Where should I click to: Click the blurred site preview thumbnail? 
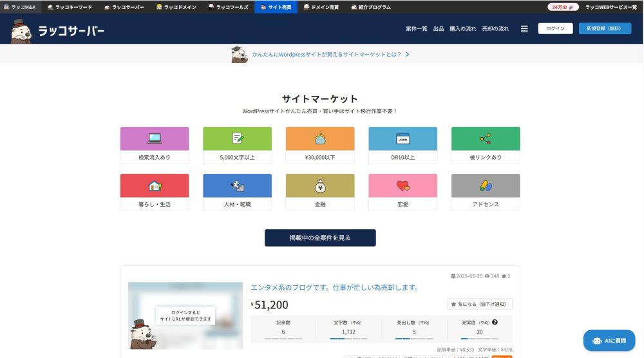click(185, 316)
